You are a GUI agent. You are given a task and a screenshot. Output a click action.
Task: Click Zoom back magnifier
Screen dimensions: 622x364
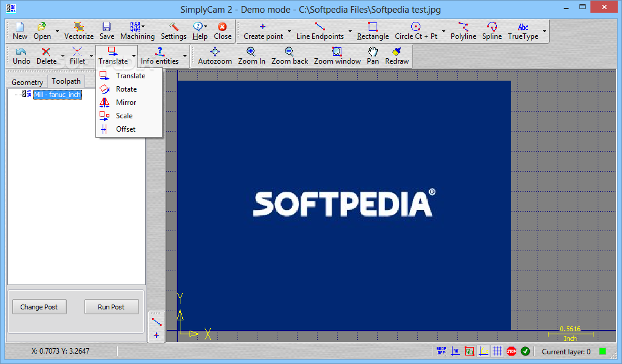point(290,56)
